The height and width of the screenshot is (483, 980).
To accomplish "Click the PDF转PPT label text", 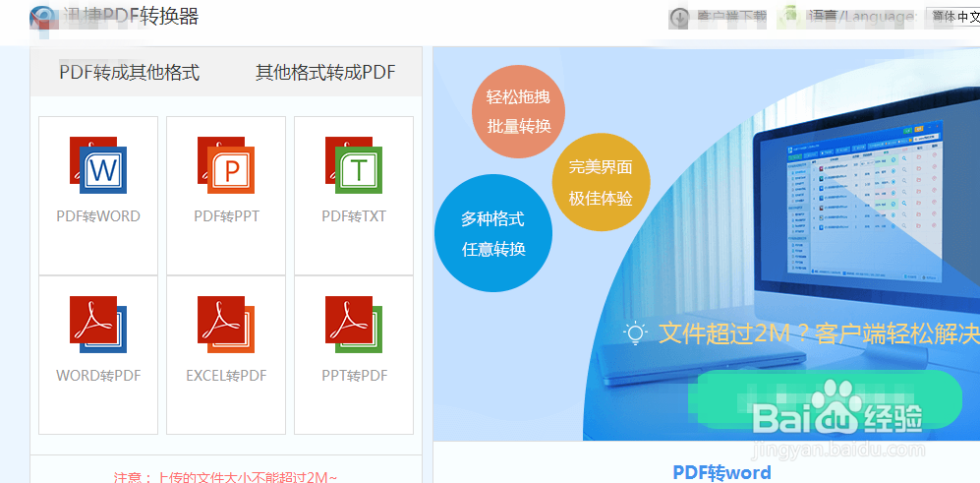I will click(226, 216).
